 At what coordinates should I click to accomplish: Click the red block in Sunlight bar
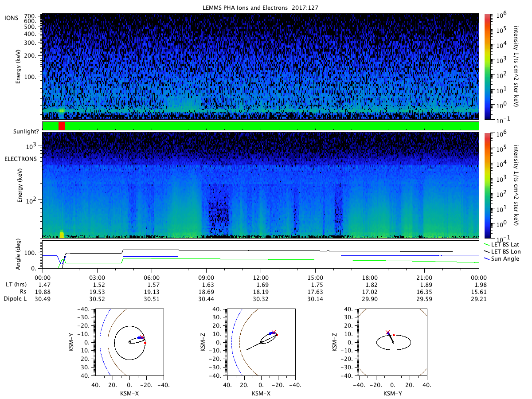point(62,126)
